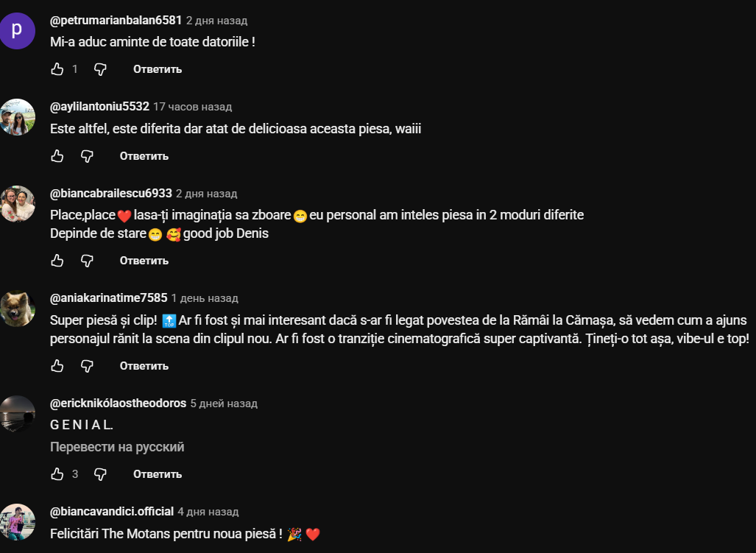Screen dimensions: 756x553
Task: Like the comment by @biancabrailescu6933
Action: 57,261
